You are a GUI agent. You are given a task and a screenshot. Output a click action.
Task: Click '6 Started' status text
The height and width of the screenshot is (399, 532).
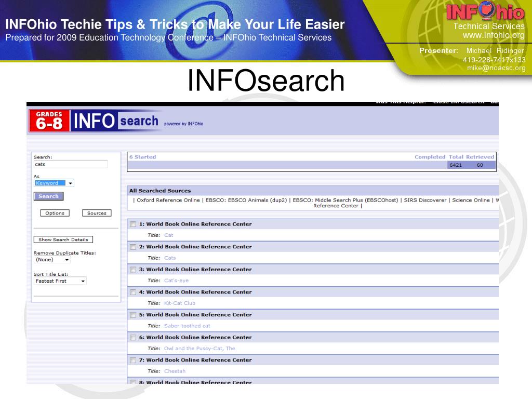tap(142, 157)
